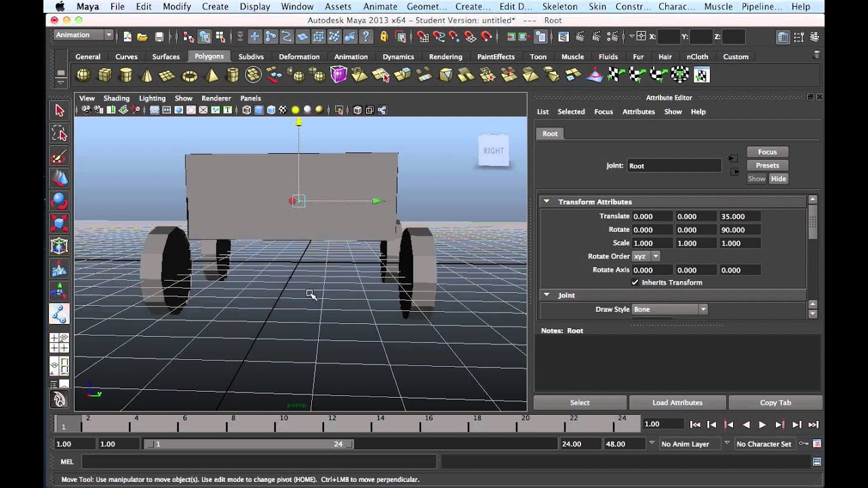Open shelf options arrow below shelf tab icon
This screenshot has height=488, width=868.
pos(60,83)
